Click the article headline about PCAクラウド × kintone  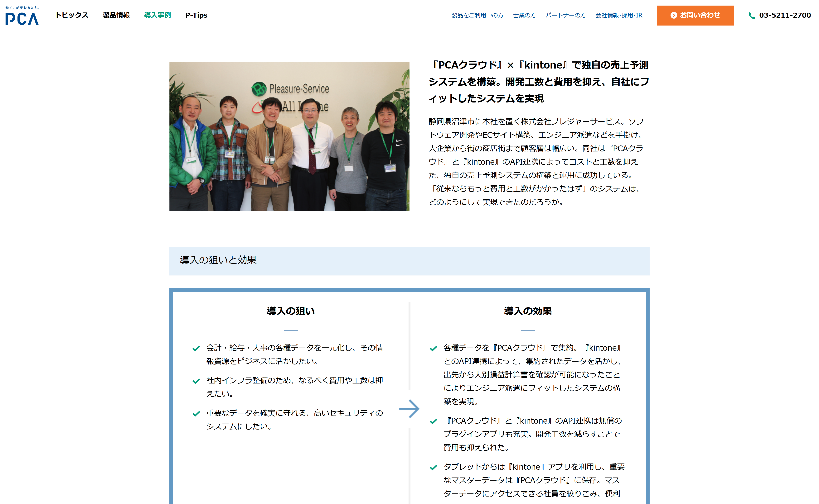539,82
